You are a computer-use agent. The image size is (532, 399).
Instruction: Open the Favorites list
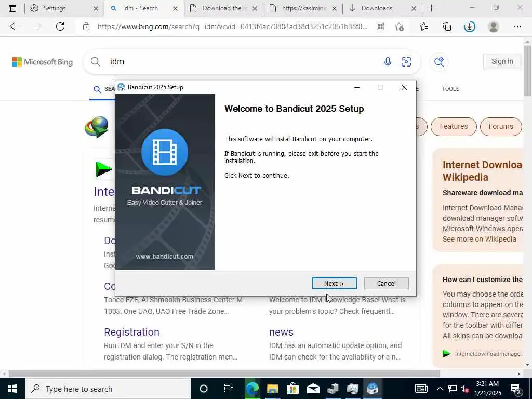click(424, 26)
